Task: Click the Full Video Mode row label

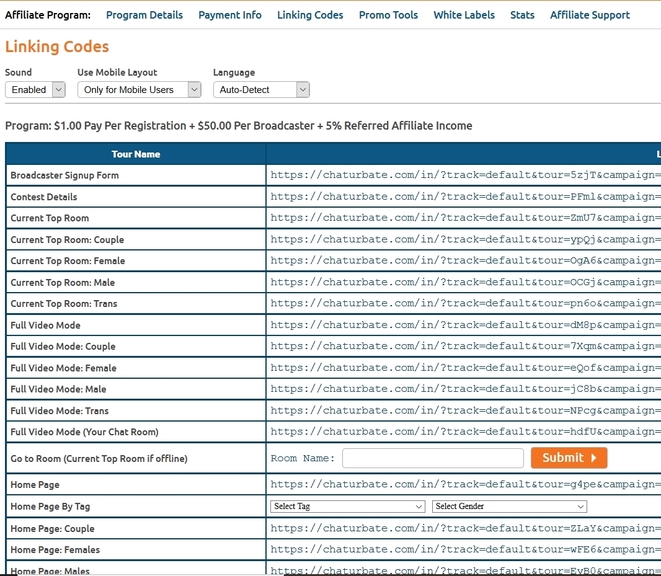Action: [46, 325]
